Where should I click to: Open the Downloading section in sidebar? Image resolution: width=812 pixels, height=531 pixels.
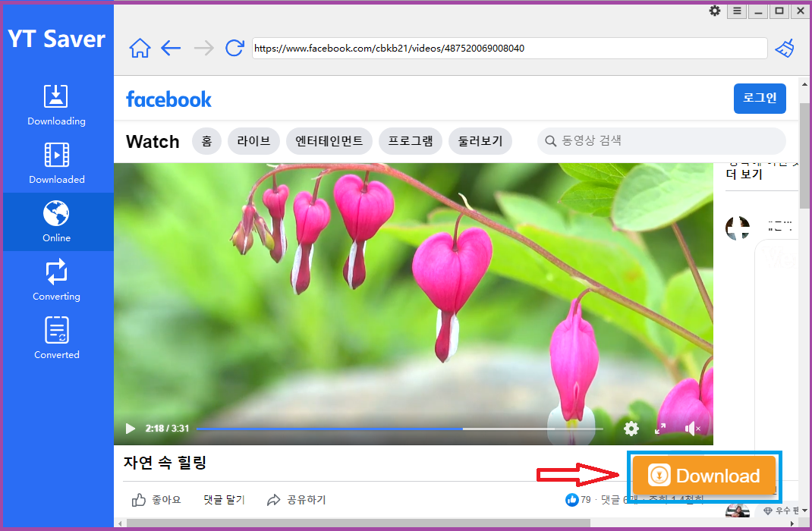(x=56, y=105)
